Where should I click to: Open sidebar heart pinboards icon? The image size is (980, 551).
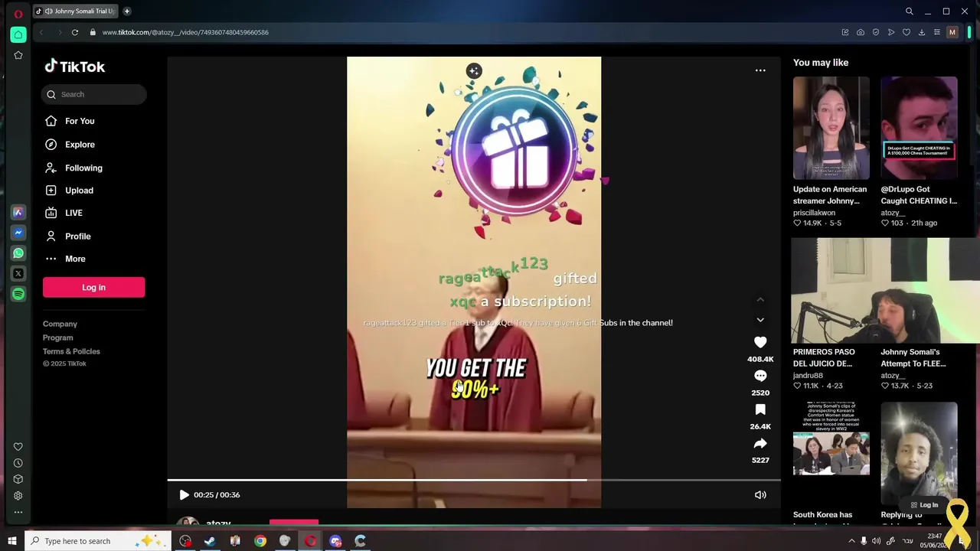point(18,447)
